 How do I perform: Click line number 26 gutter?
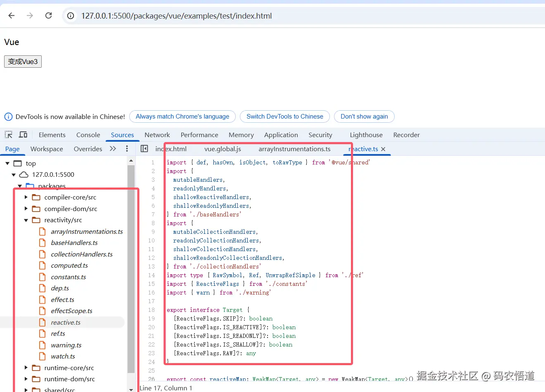point(152,379)
